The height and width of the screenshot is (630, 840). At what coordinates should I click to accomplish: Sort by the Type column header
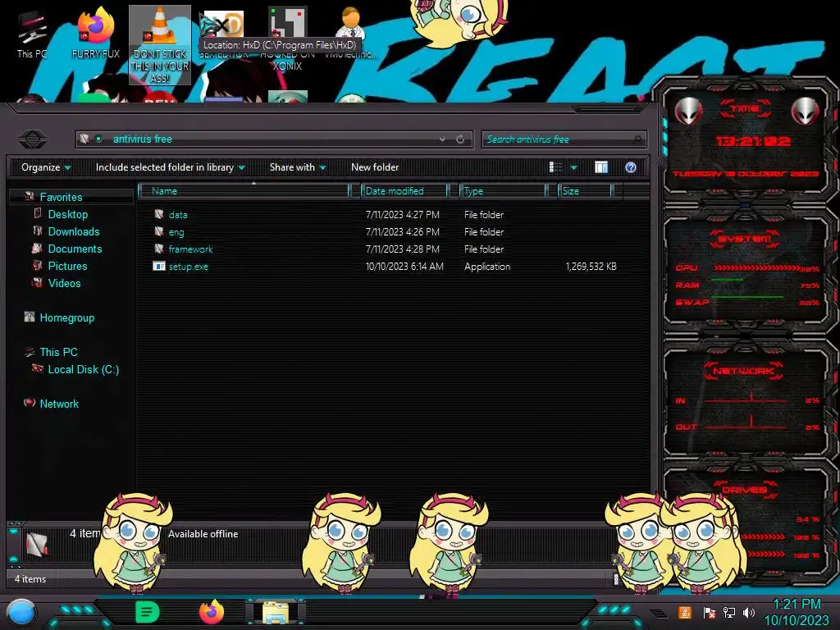(503, 190)
